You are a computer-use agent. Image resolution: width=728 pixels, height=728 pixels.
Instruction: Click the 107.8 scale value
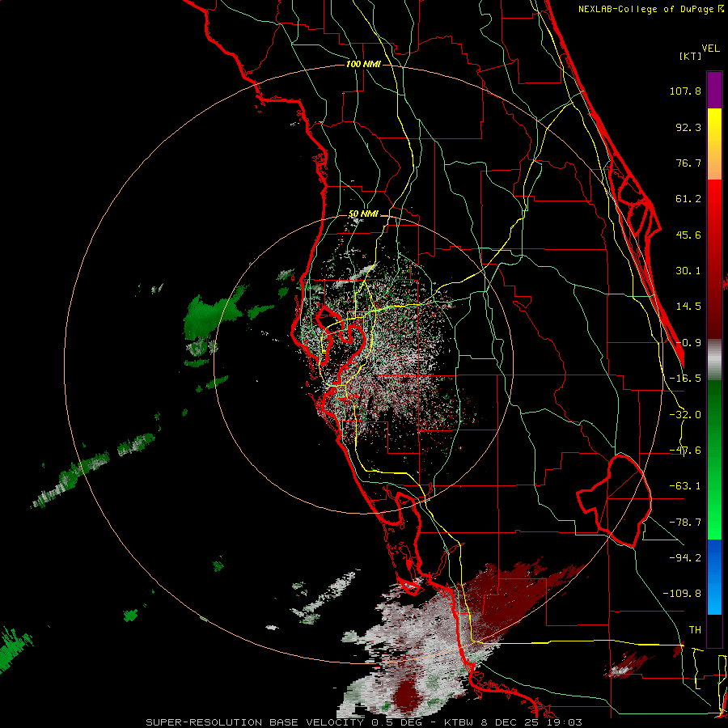pos(685,91)
